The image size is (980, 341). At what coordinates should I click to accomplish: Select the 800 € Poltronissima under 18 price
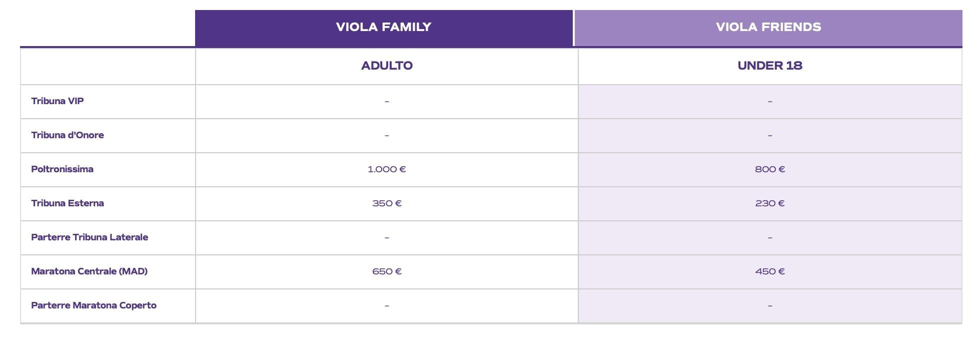click(770, 169)
